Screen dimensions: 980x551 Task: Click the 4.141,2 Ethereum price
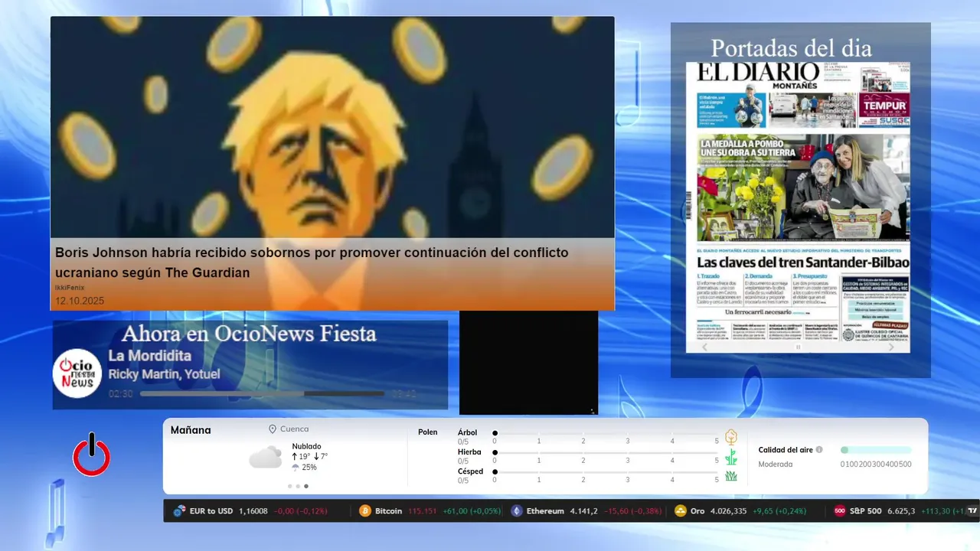(x=583, y=511)
